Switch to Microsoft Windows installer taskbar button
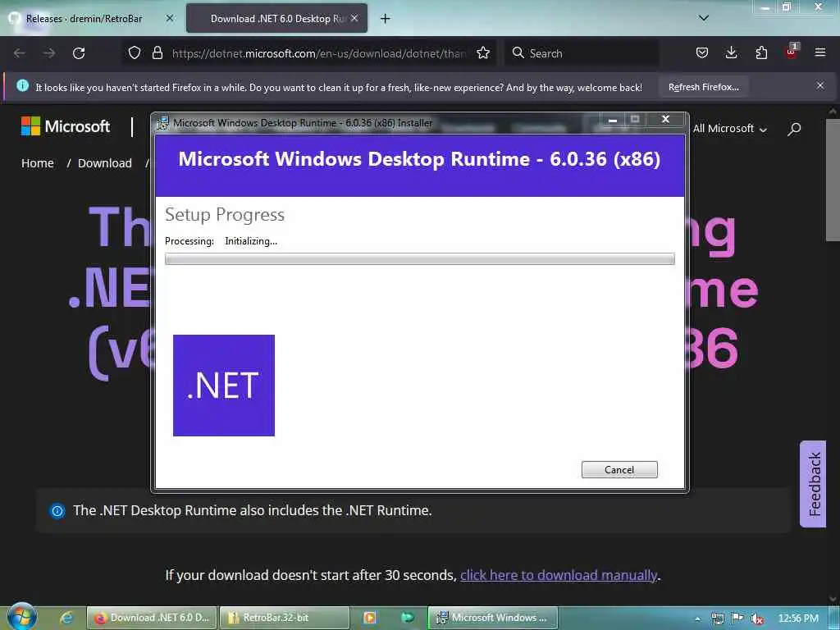Viewport: 840px width, 630px height. click(x=493, y=618)
